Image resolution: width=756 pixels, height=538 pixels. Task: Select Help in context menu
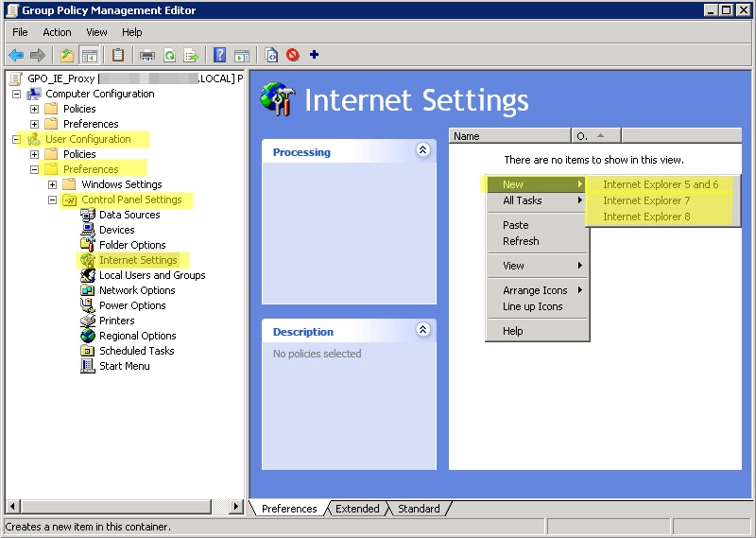[537, 331]
